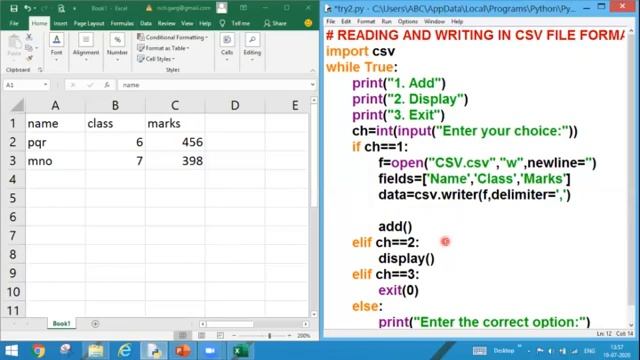Click the Insert Function fx icon
Screen dimensions: 640x360
point(107,85)
